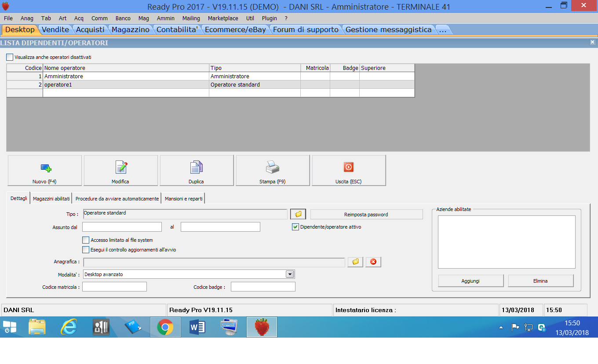
Task: Open the Anag menu
Action: click(x=27, y=18)
